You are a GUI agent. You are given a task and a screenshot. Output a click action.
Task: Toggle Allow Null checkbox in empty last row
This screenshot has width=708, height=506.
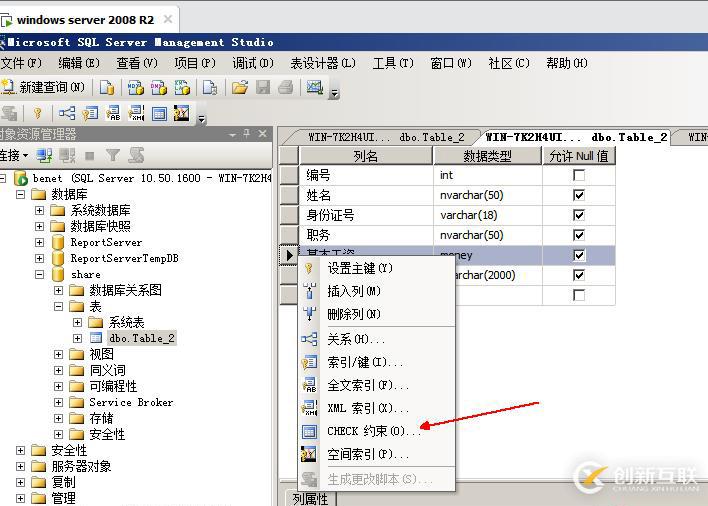(578, 295)
